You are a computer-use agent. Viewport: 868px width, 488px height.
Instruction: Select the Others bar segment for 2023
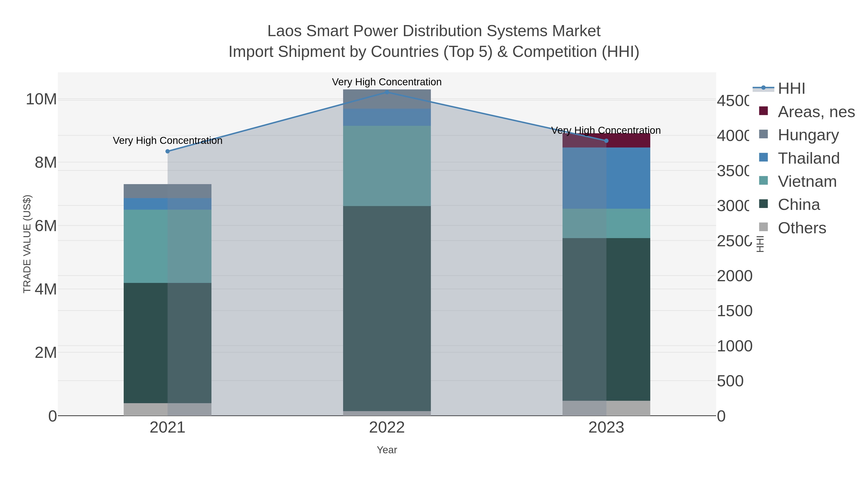[x=606, y=408]
